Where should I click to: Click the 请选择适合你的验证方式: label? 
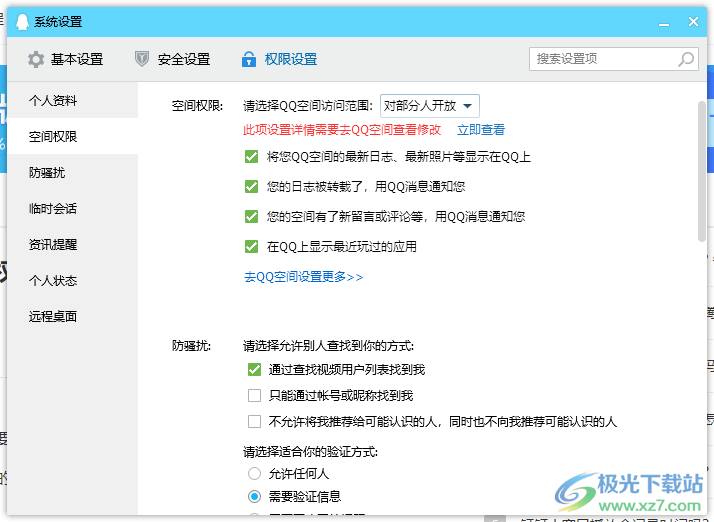coord(311,452)
